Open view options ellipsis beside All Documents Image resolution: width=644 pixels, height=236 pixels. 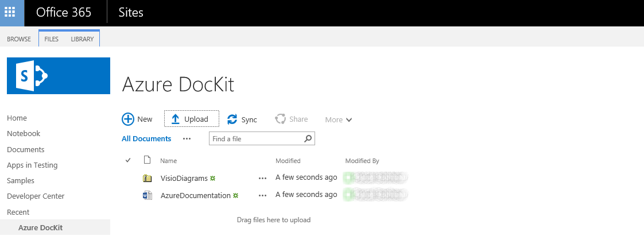pos(187,139)
